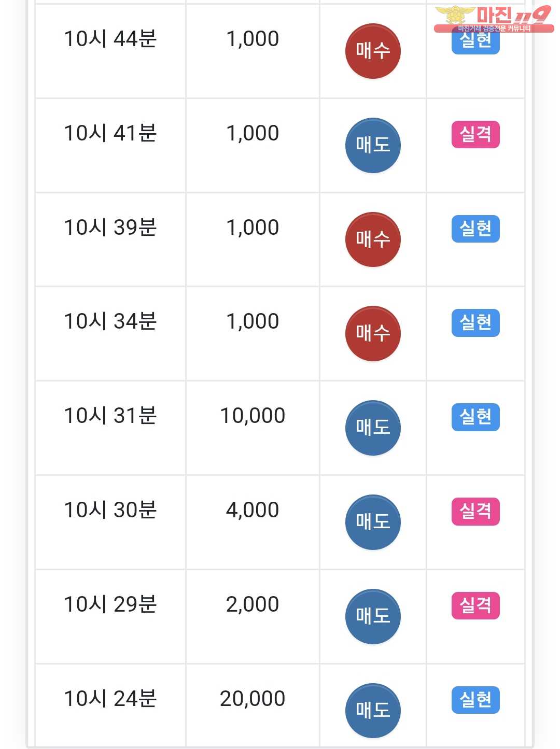Click the pink 실격 badge at 10시 41분
Image resolution: width=560 pixels, height=749 pixels.
click(x=475, y=134)
